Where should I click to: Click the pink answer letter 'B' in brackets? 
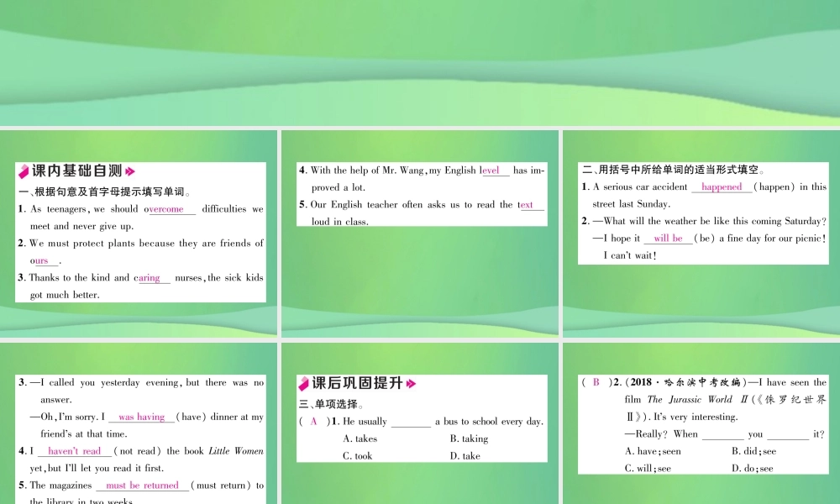pos(596,382)
